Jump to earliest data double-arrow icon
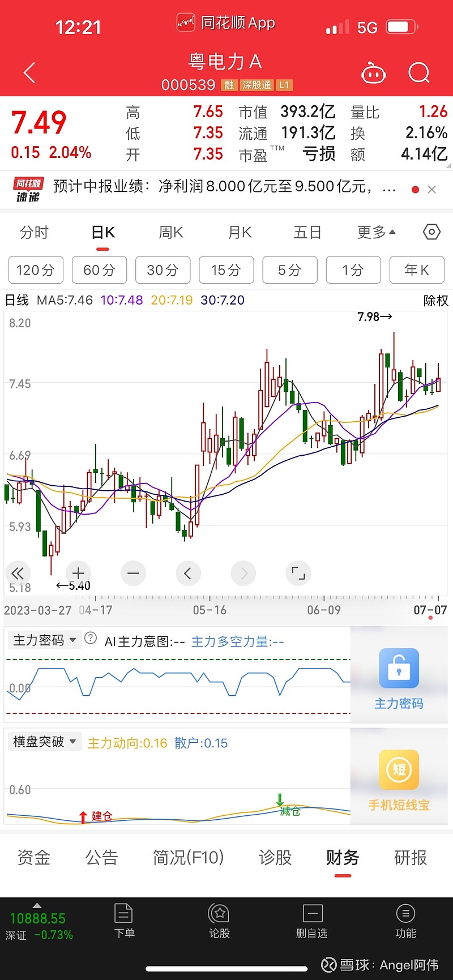Screen dimensions: 453x980 point(18,574)
